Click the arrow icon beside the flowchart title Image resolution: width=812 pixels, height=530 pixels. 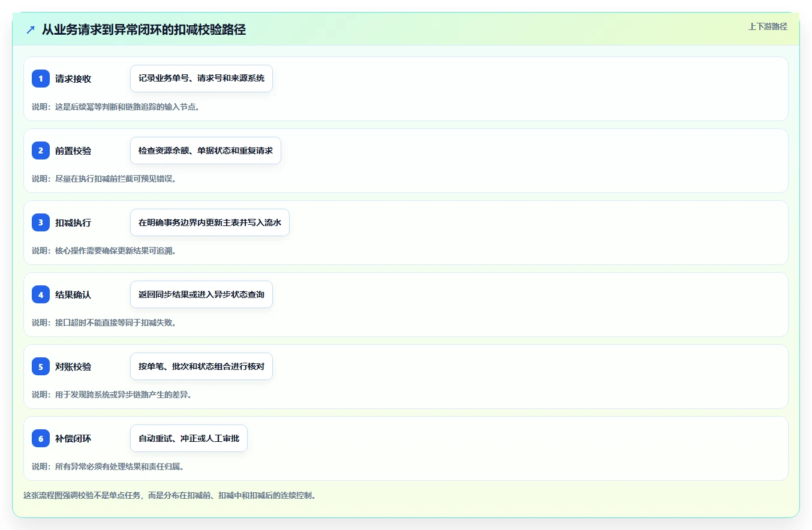[31, 29]
